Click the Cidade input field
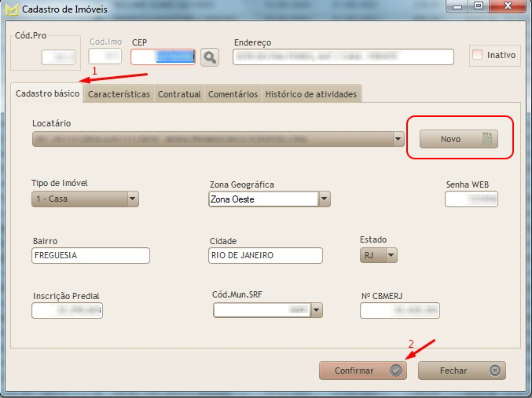The width and height of the screenshot is (532, 398). pyautogui.click(x=265, y=256)
